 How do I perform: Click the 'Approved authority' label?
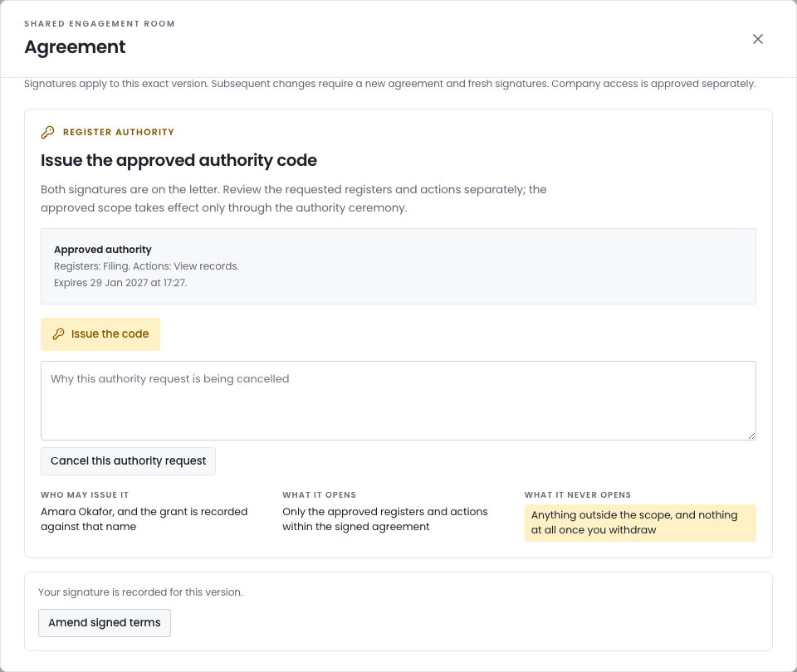pyautogui.click(x=103, y=250)
